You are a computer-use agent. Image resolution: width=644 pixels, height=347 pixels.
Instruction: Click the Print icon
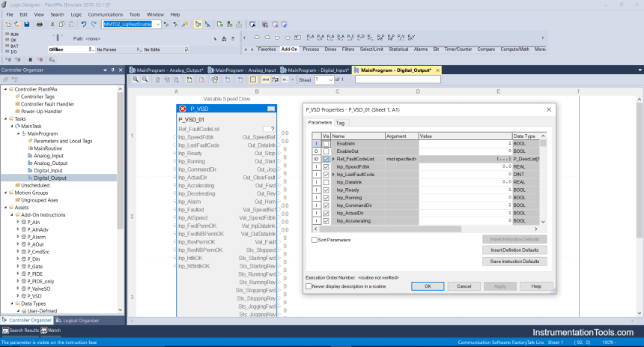pyautogui.click(x=40, y=24)
